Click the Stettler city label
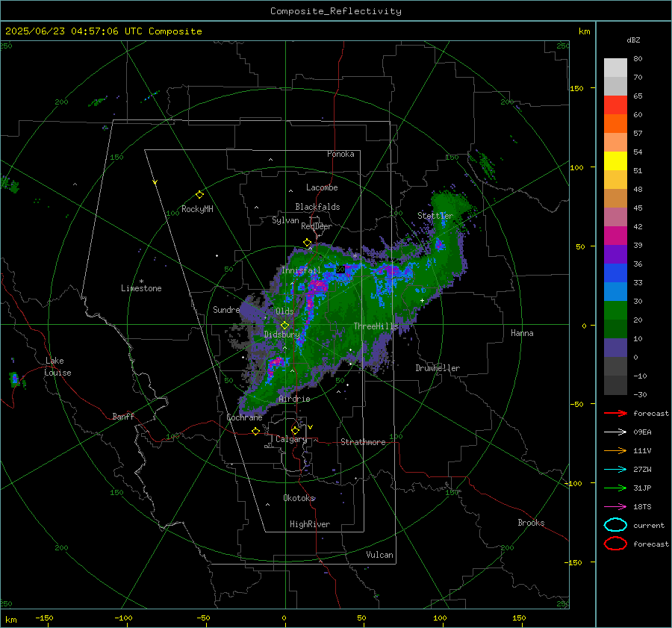 pyautogui.click(x=435, y=216)
